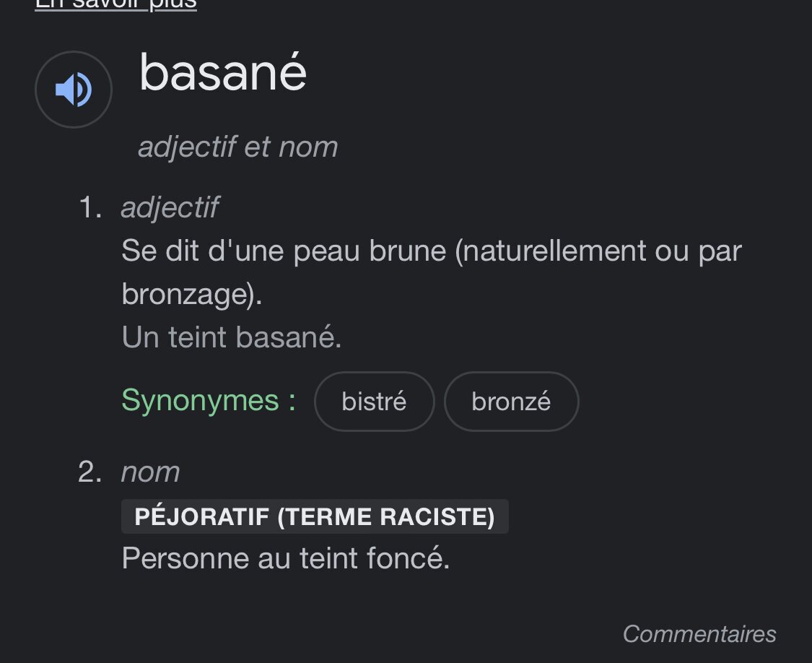The image size is (812, 663).
Task: Open the Commentaires feedback link
Action: [699, 633]
